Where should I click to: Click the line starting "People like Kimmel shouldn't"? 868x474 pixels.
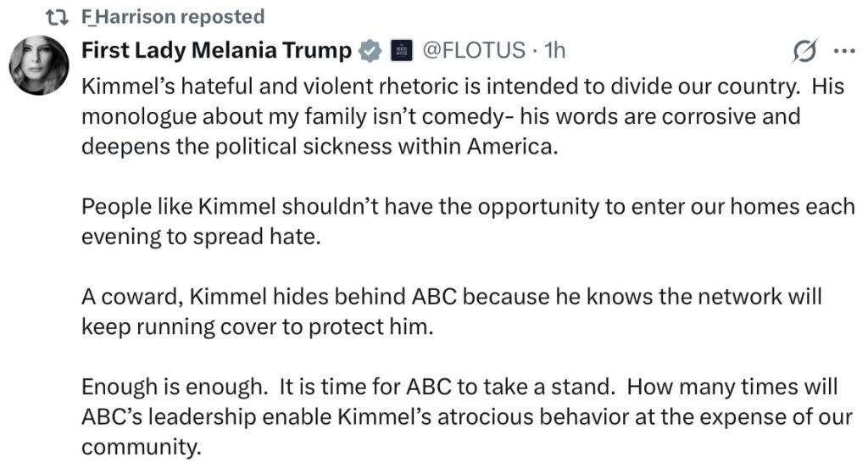(468, 208)
